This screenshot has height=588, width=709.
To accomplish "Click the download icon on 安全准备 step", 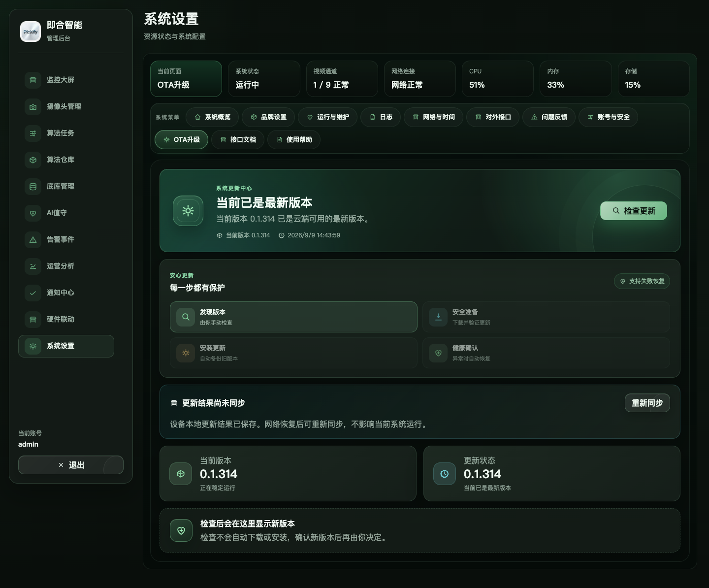I will coord(438,317).
